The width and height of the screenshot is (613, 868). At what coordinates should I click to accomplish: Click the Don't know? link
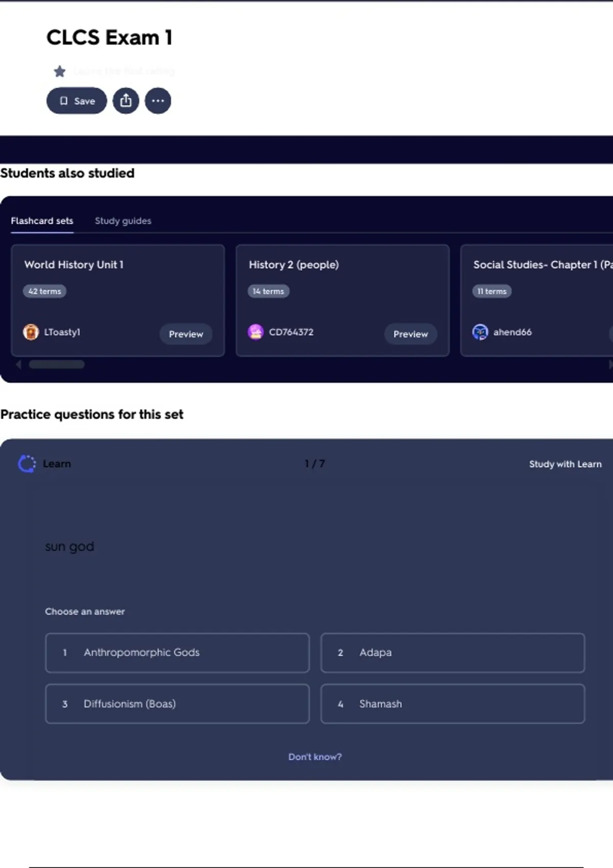(315, 757)
